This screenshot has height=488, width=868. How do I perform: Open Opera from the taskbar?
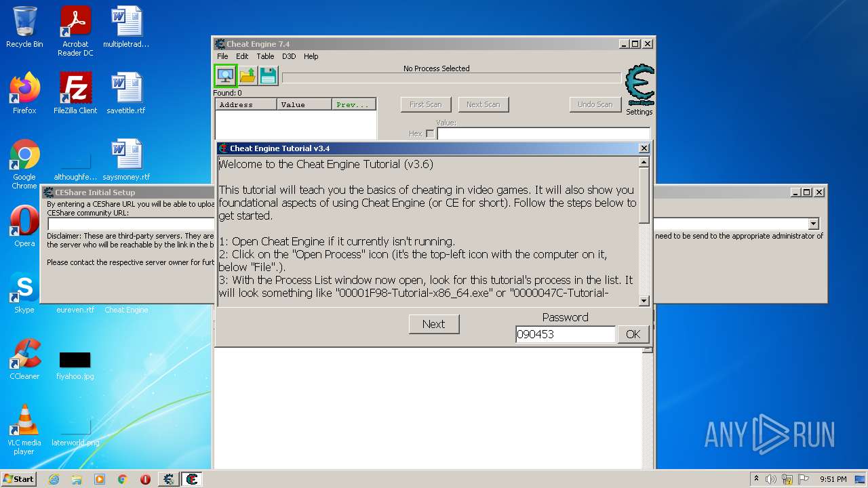[145, 479]
